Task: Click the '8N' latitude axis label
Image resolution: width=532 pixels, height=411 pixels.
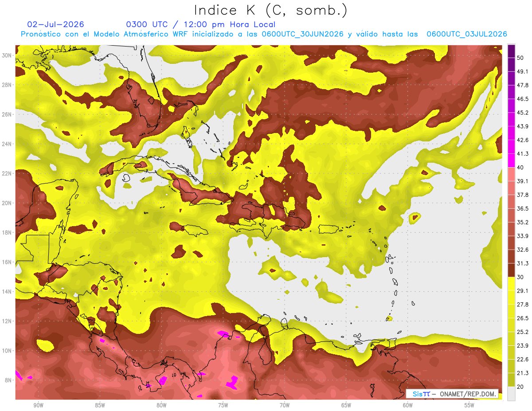Action: pos(9,380)
